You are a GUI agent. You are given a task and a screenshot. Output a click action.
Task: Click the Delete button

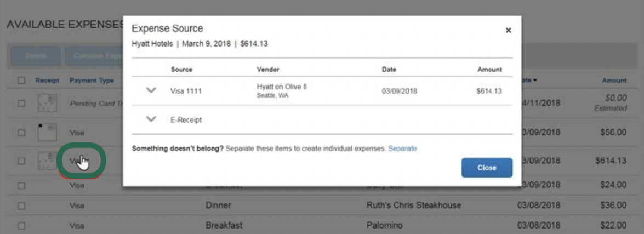(35, 56)
